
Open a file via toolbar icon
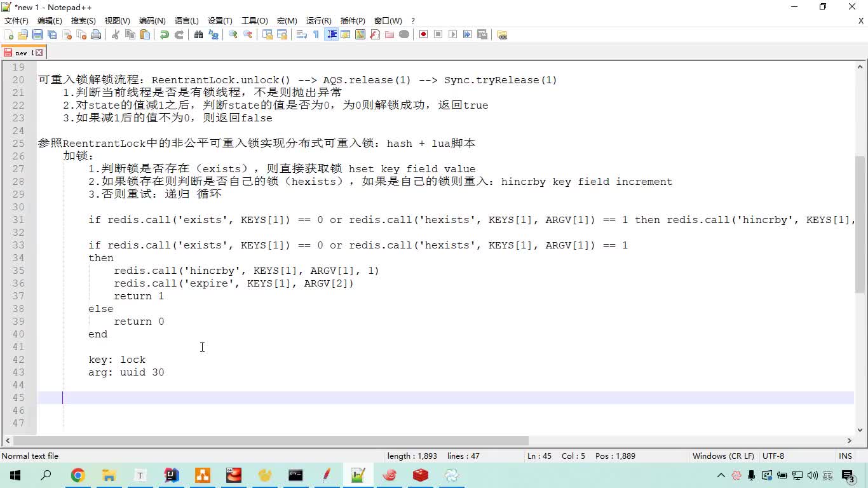click(23, 35)
